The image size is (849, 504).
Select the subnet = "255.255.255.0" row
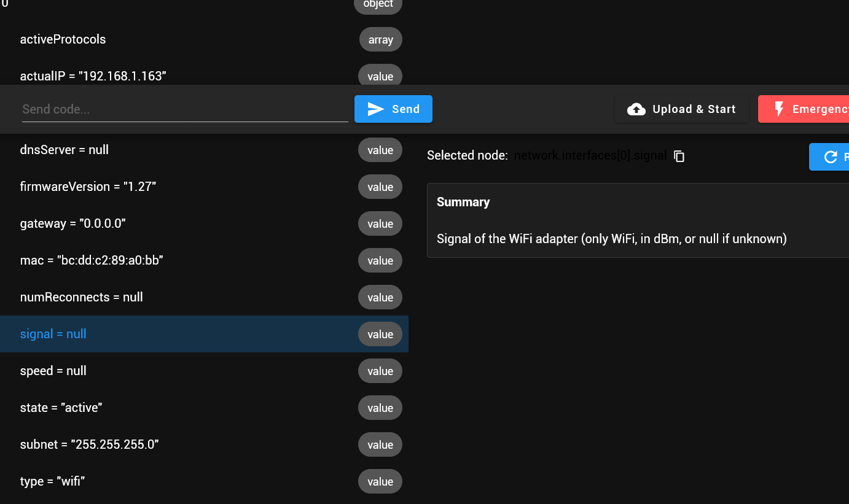click(204, 444)
